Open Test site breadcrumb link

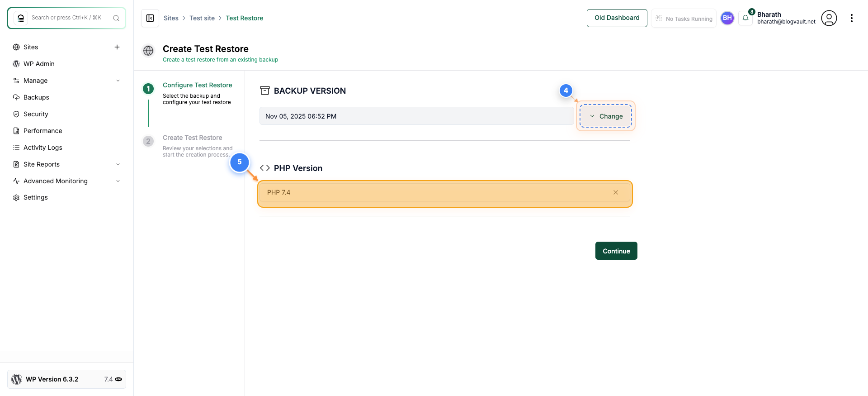coord(202,18)
